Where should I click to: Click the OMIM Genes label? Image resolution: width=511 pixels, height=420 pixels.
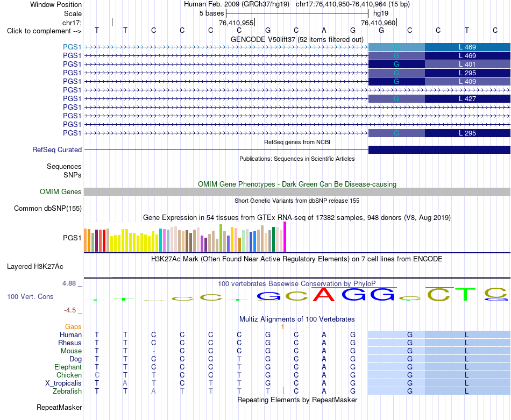pyautogui.click(x=60, y=191)
